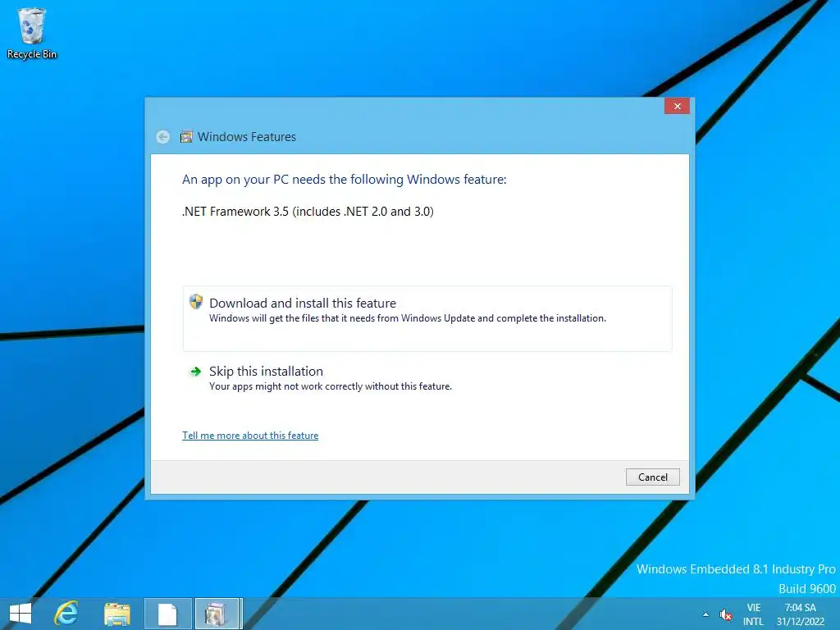Image resolution: width=840 pixels, height=630 pixels.
Task: Click the .NET Framework 3.5 feature text
Action: point(308,212)
